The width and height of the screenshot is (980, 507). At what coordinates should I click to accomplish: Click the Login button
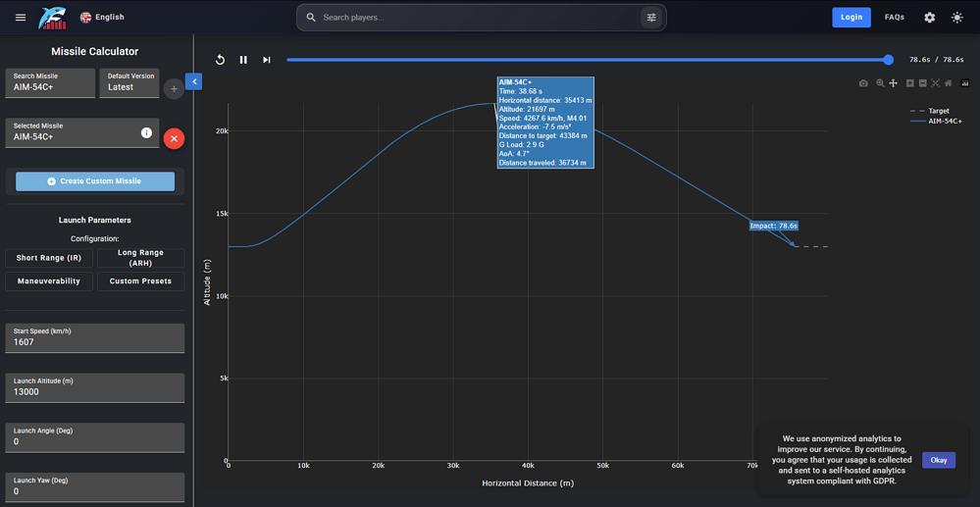851,18
